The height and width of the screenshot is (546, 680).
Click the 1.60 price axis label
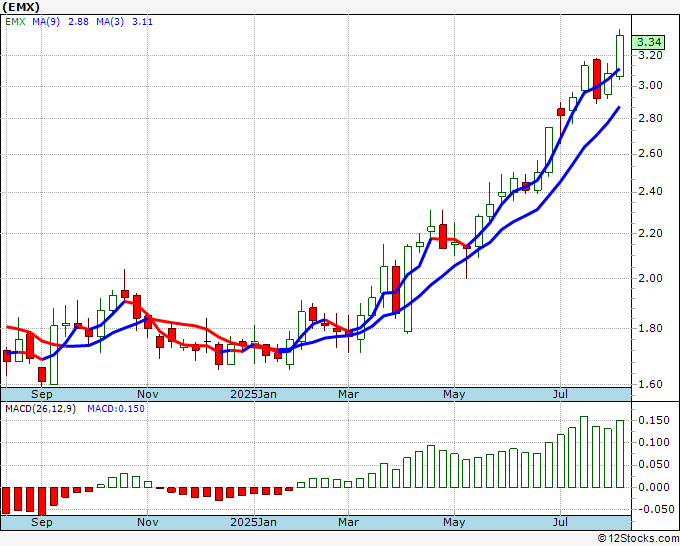pyautogui.click(x=651, y=384)
